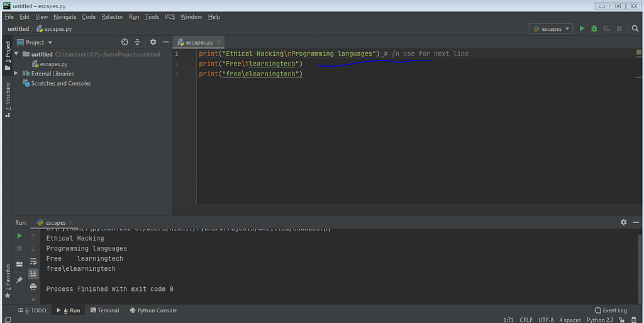Open 7: Structure side tool window
This screenshot has width=644, height=323.
click(8, 100)
